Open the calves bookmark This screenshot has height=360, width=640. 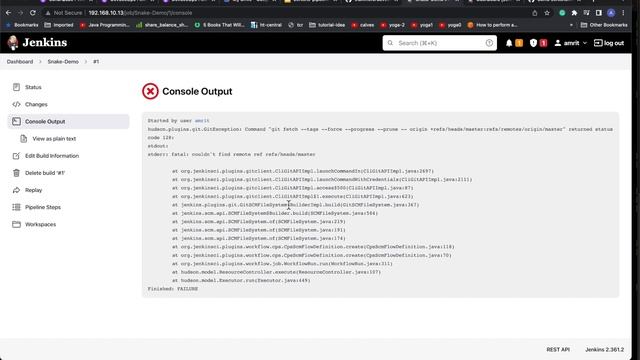pyautogui.click(x=362, y=25)
